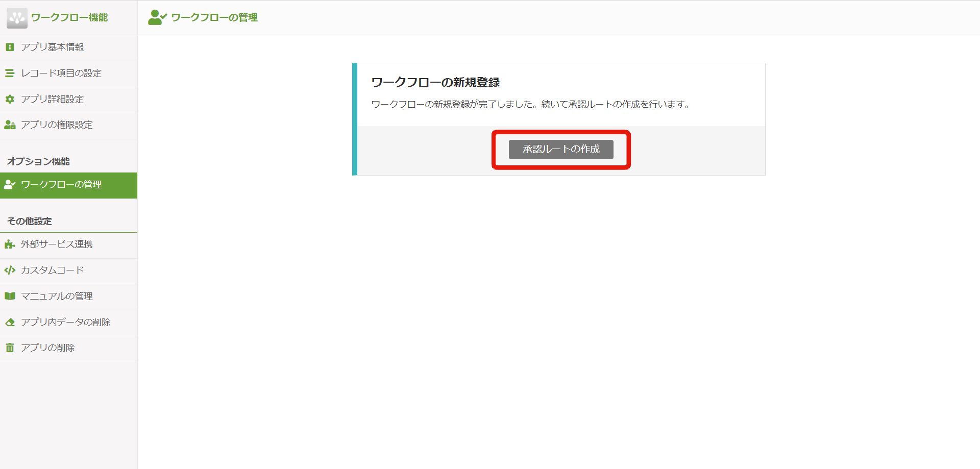
Task: Click the レコード項目の設定 list icon
Action: tap(10, 73)
